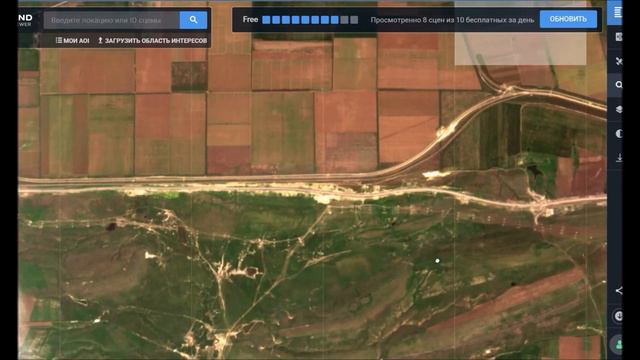Click the share icon in right sidebar
Image resolution: width=640 pixels, height=360 pixels.
pos(618,291)
